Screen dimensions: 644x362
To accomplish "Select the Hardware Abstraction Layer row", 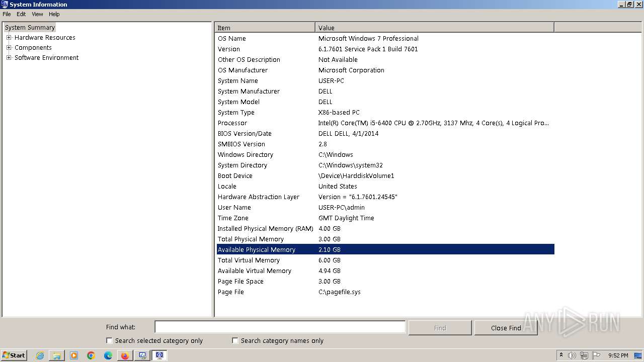I will 385,197.
